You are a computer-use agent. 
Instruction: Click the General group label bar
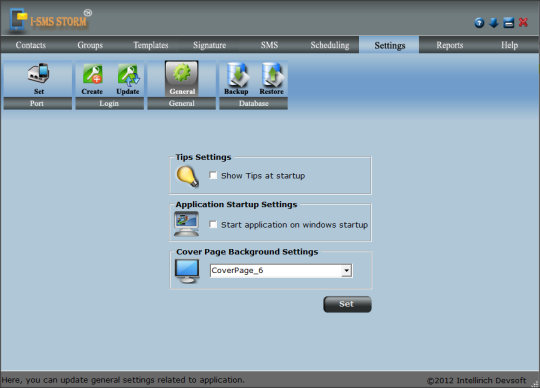pos(181,103)
